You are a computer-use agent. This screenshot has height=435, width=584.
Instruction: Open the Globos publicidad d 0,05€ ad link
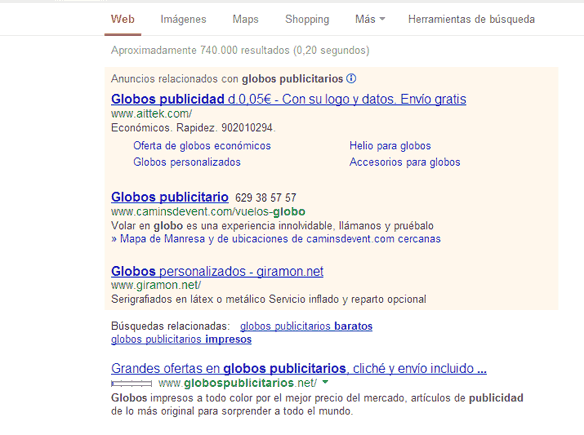[x=289, y=99]
